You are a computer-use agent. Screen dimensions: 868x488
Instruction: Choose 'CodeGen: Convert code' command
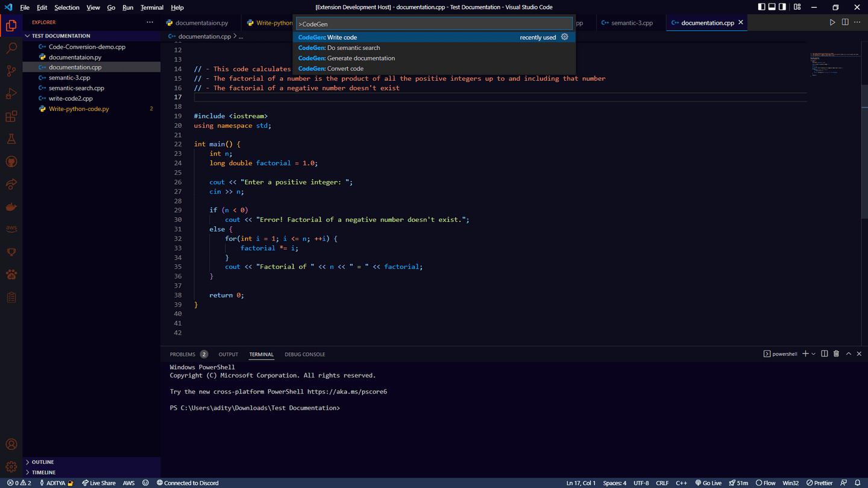coord(434,68)
